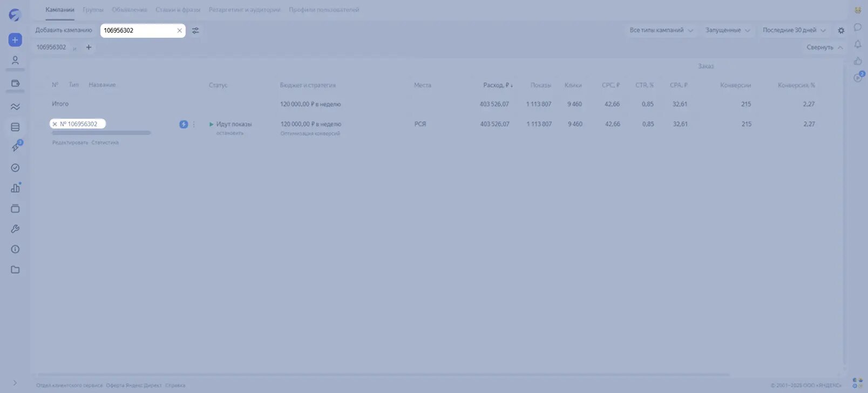
Task: Add a filter condition with plus icon
Action: [x=89, y=48]
